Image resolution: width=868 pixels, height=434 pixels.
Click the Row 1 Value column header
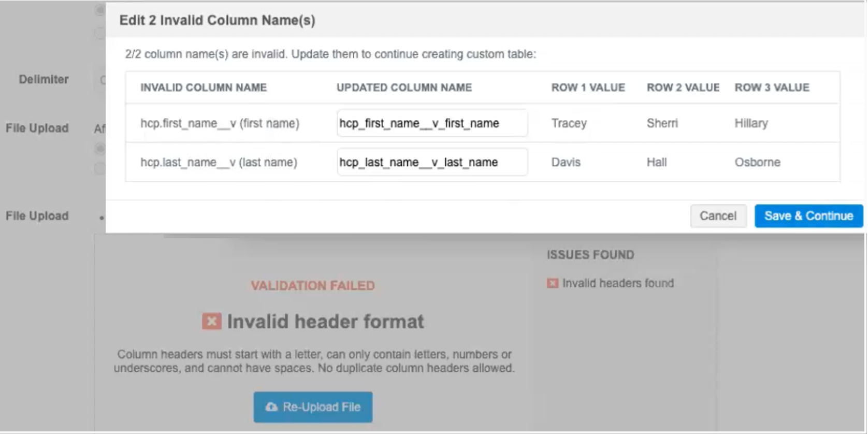click(588, 88)
